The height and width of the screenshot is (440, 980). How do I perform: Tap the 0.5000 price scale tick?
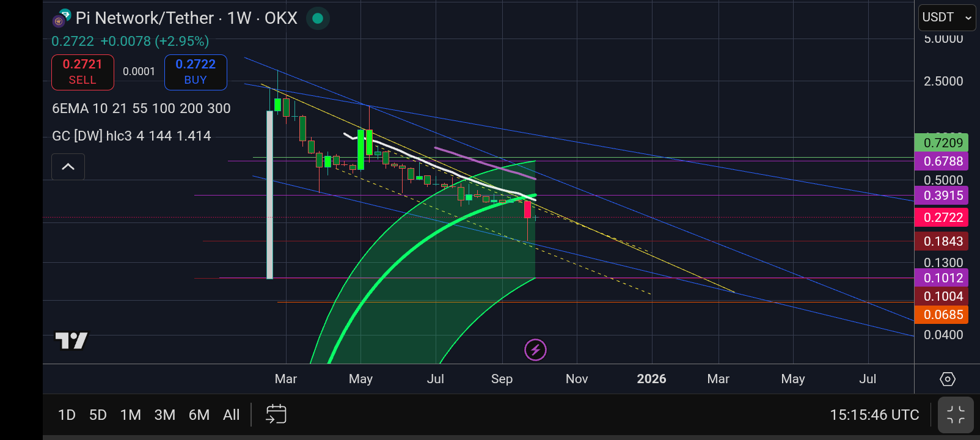point(943,180)
